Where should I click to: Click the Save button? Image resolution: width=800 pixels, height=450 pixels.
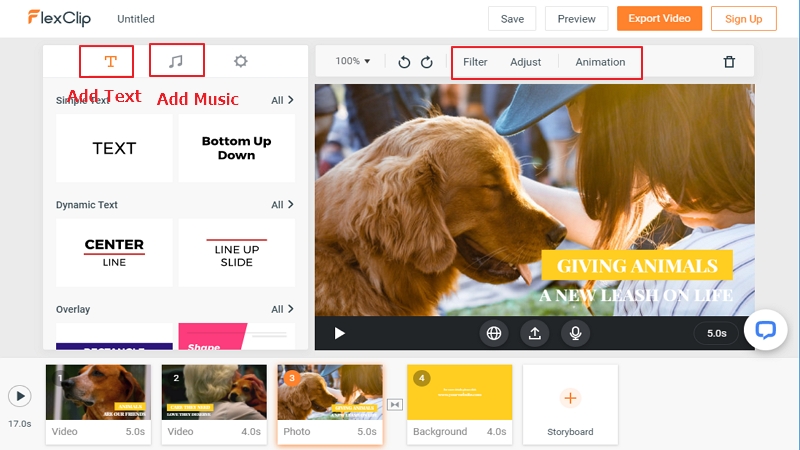(512, 19)
